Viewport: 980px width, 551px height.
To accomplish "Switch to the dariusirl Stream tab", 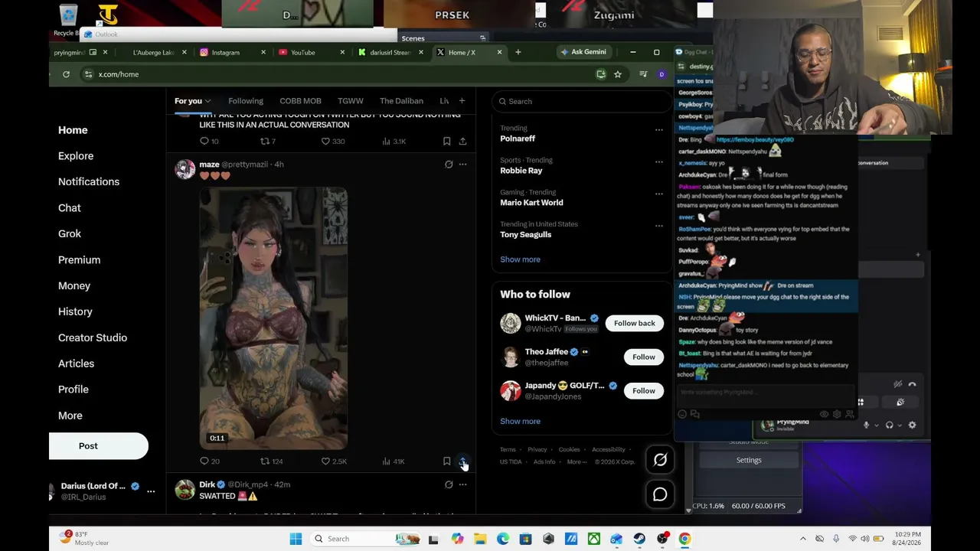I will [390, 52].
